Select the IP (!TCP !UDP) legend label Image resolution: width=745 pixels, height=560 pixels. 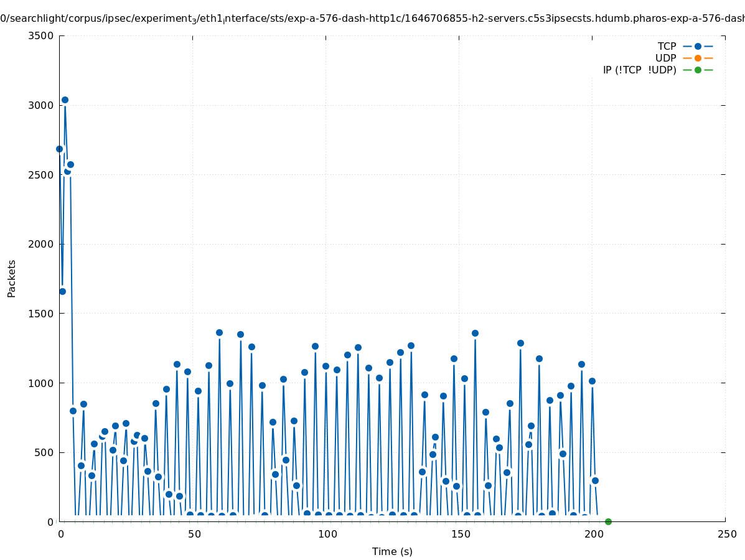(639, 70)
